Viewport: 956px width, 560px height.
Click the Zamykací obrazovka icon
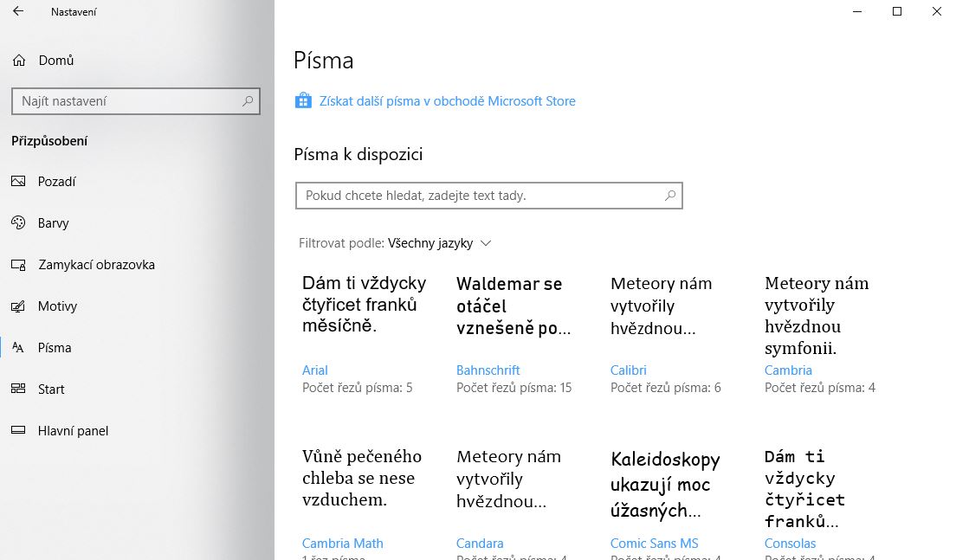point(18,265)
